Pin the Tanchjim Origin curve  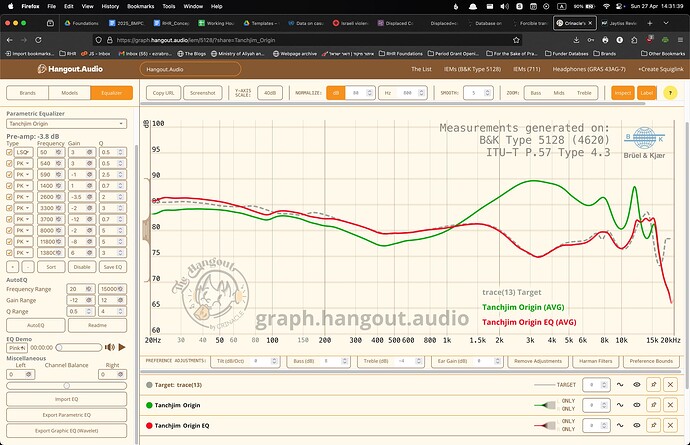653,405
